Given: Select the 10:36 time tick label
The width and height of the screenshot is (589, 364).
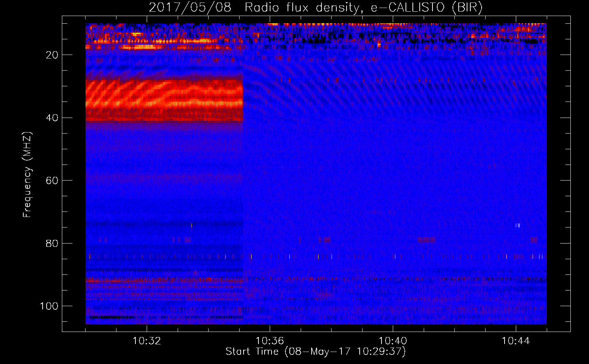Looking at the screenshot, I should click(270, 341).
